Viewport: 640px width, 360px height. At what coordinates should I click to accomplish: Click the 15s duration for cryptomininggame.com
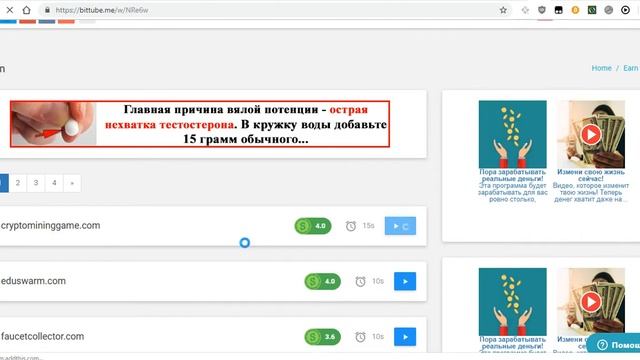click(x=369, y=225)
